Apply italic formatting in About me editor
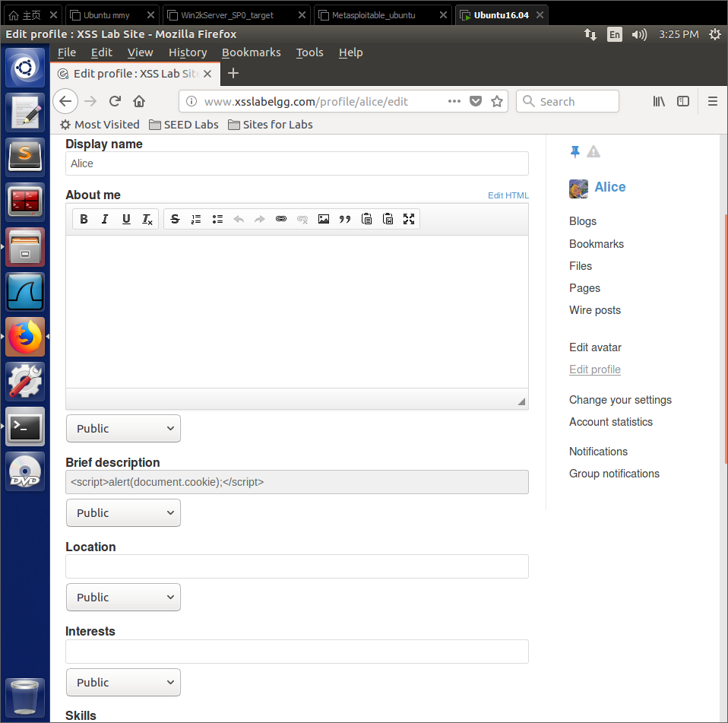The height and width of the screenshot is (723, 728). pyautogui.click(x=105, y=219)
